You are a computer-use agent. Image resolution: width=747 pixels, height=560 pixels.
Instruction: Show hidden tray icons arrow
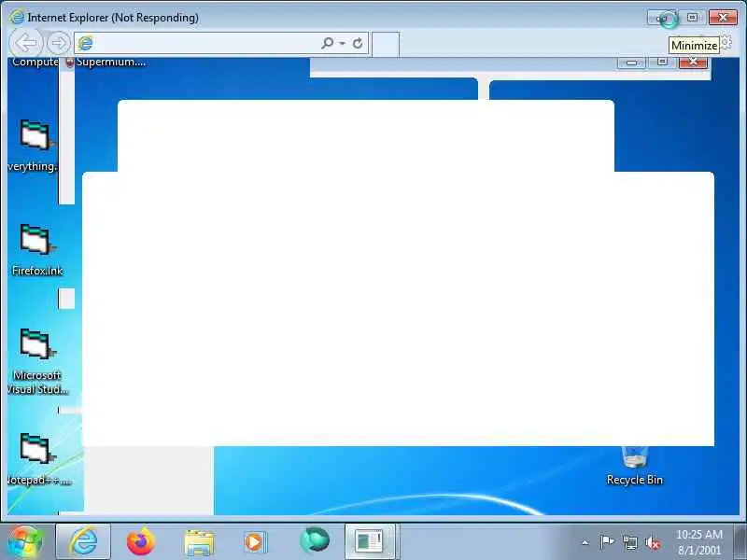(x=585, y=542)
